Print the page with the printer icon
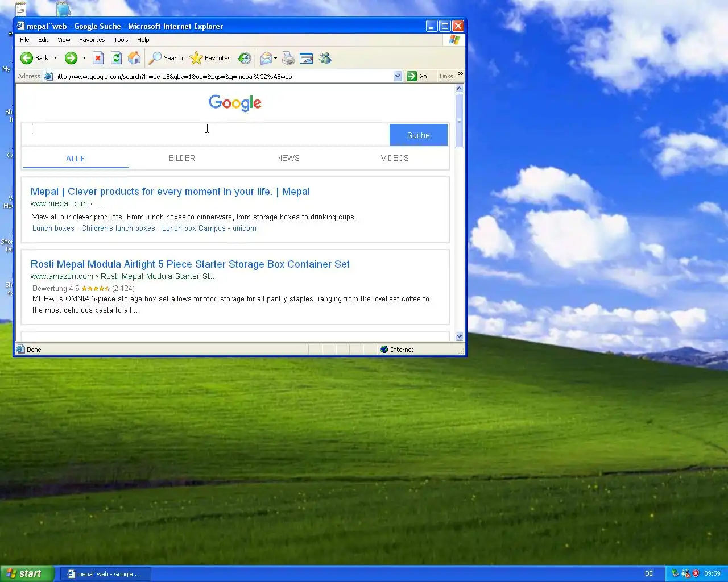Viewport: 728px width, 582px height. point(288,58)
